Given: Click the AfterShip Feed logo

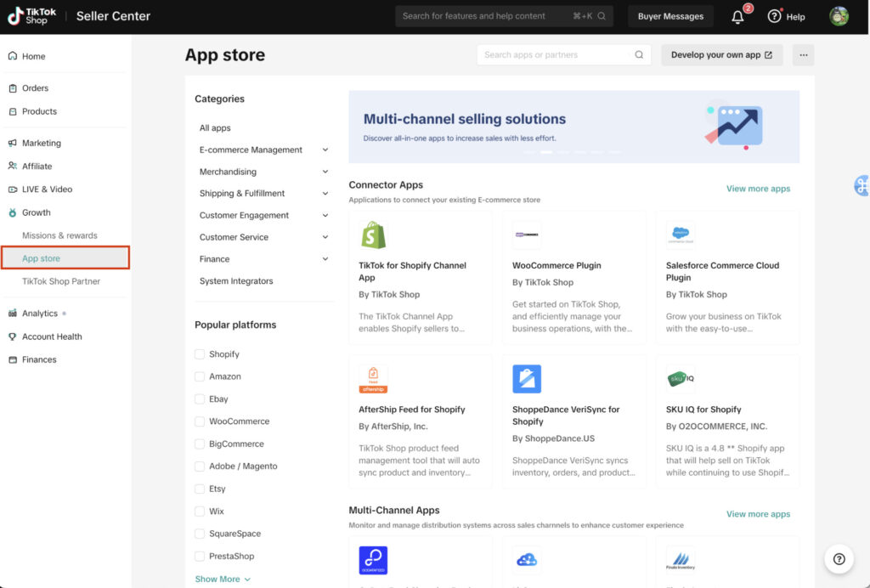Looking at the screenshot, I should pos(374,379).
